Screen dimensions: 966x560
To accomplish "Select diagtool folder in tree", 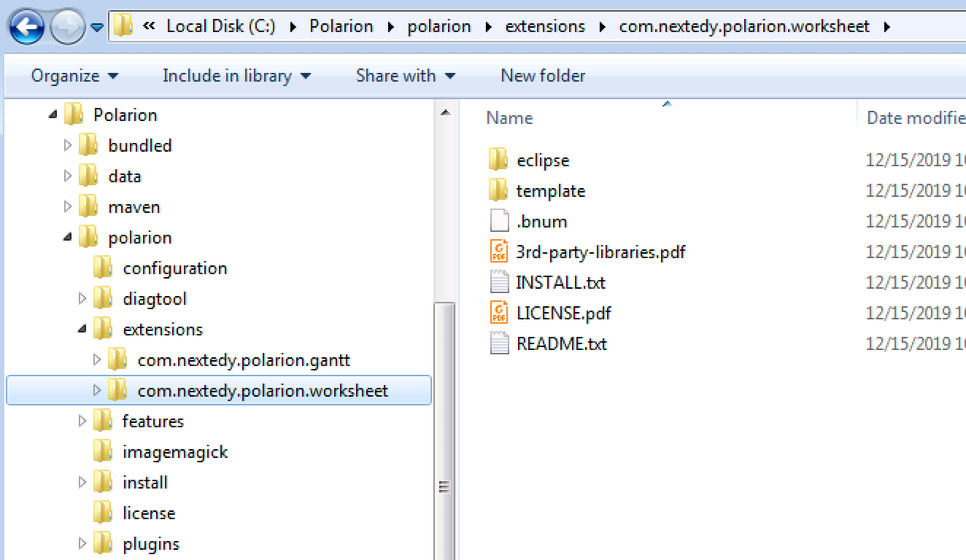I will point(154,299).
